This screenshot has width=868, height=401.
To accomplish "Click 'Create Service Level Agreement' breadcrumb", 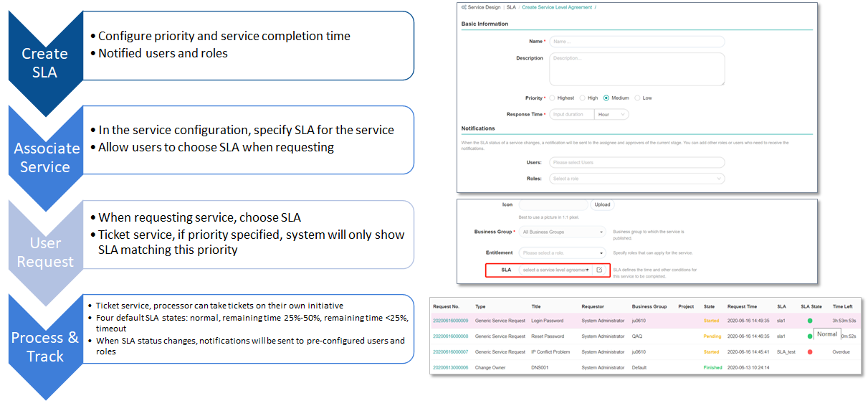I will [557, 7].
